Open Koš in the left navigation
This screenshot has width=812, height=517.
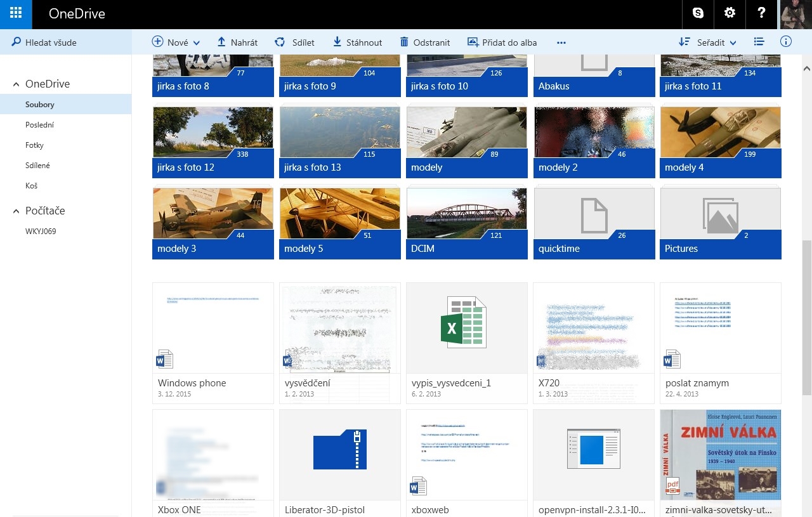click(31, 186)
